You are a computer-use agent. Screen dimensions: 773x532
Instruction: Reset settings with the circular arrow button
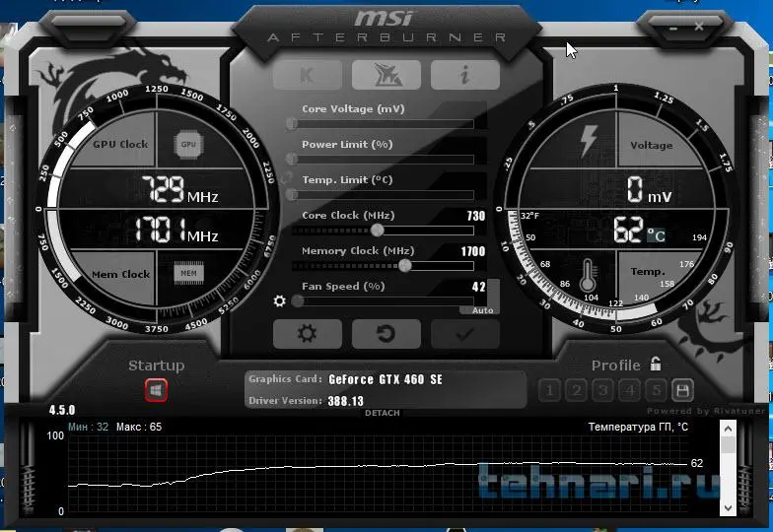click(x=386, y=333)
